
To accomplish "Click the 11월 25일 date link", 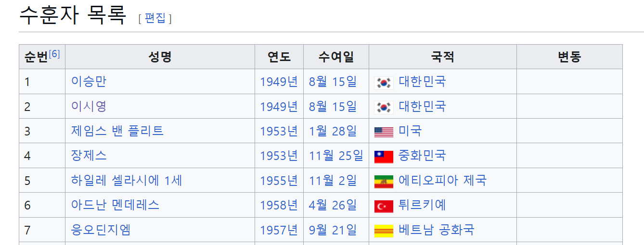I will click(x=336, y=156).
